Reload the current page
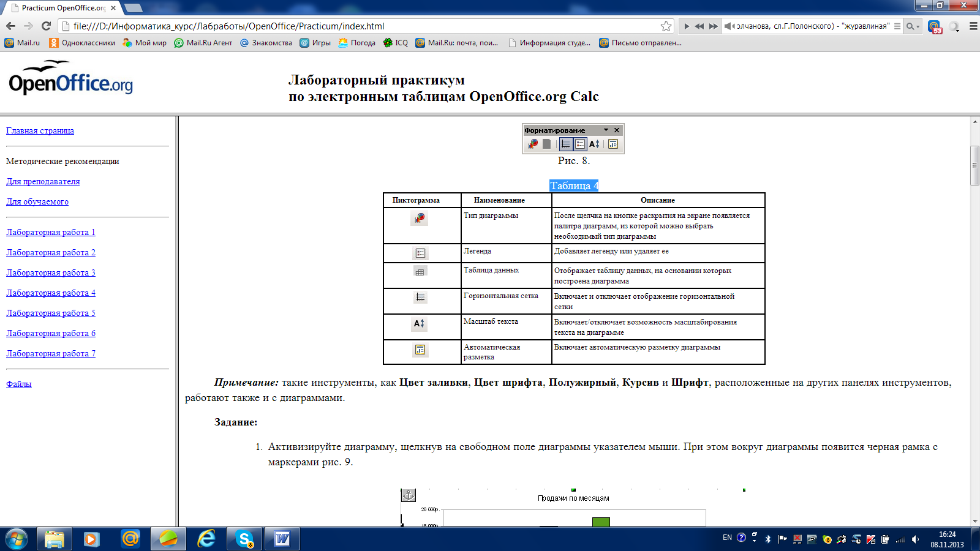This screenshot has height=551, width=980. click(46, 26)
